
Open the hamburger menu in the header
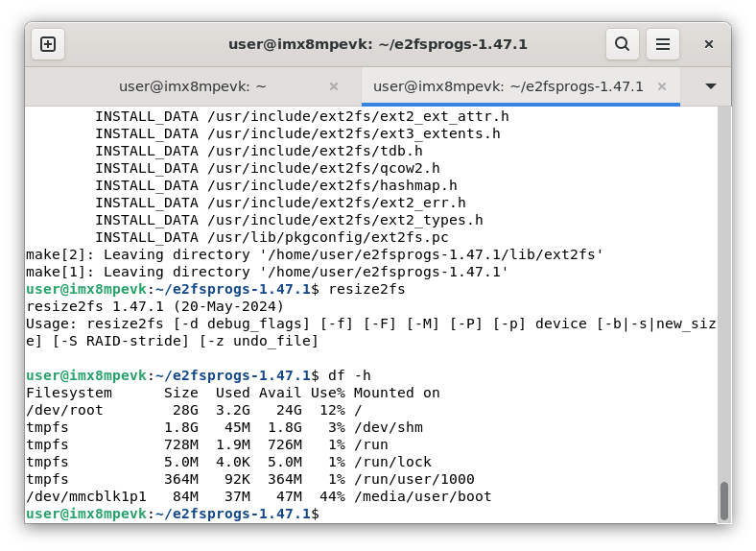coord(662,44)
